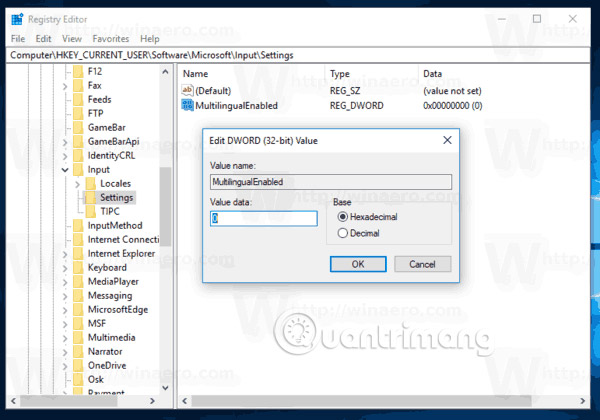Viewport: 600px width, 420px height.
Task: Select the IdentityCRL folder icon
Action: pyautogui.click(x=78, y=155)
